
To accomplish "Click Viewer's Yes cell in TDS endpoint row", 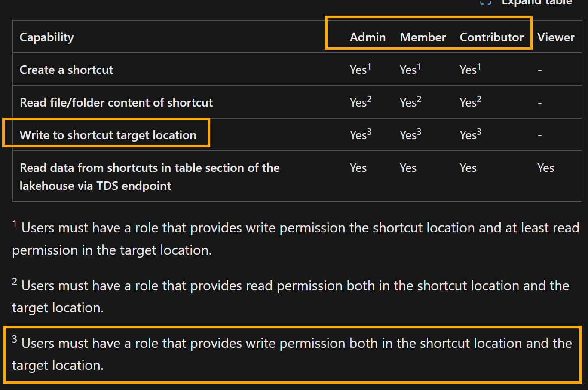I will (x=545, y=168).
